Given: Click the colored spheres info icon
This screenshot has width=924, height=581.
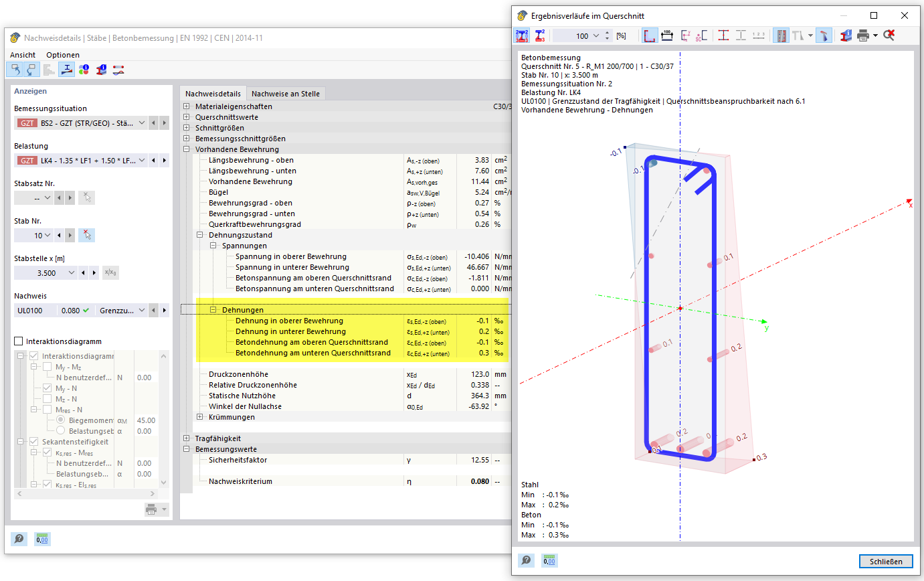Looking at the screenshot, I should pyautogui.click(x=84, y=69).
